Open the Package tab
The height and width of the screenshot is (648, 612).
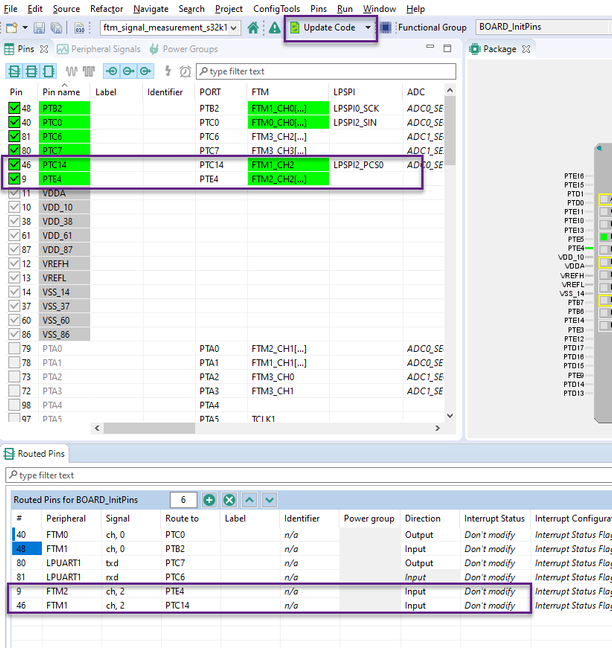pos(493,49)
